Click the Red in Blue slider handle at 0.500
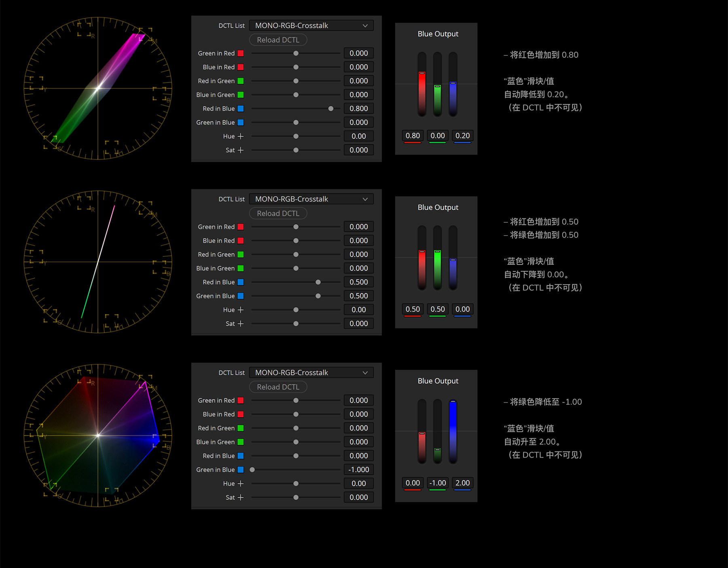Viewport: 728px width, 568px height. coord(318,282)
